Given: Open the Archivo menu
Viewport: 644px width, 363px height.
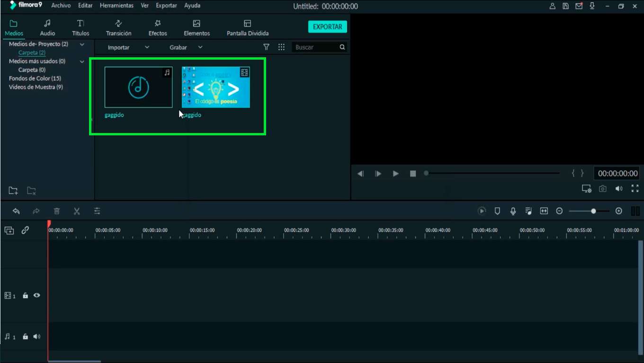Looking at the screenshot, I should click(61, 6).
